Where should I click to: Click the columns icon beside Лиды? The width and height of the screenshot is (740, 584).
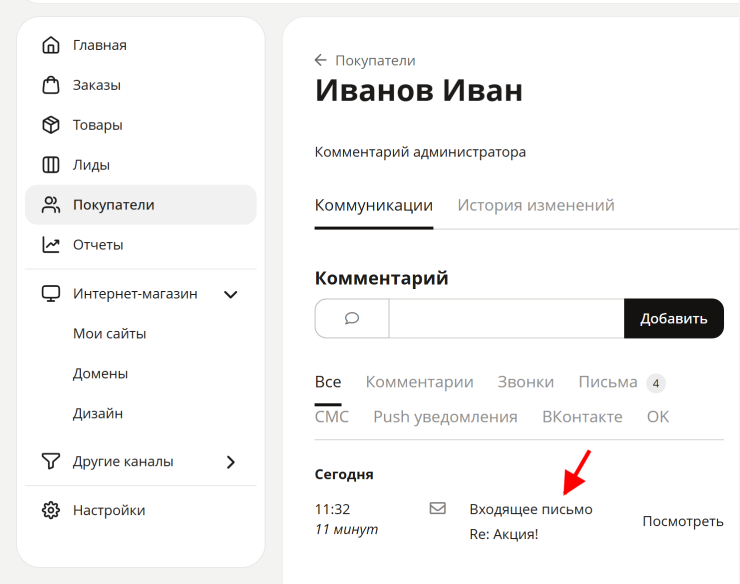(51, 165)
